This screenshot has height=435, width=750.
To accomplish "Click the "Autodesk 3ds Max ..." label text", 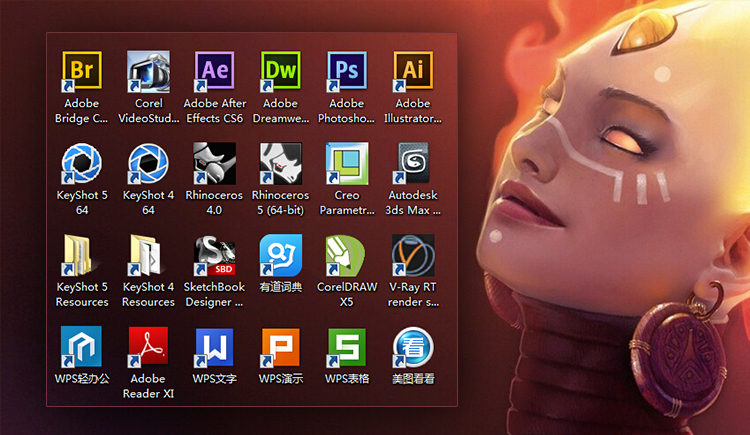I will point(413,202).
